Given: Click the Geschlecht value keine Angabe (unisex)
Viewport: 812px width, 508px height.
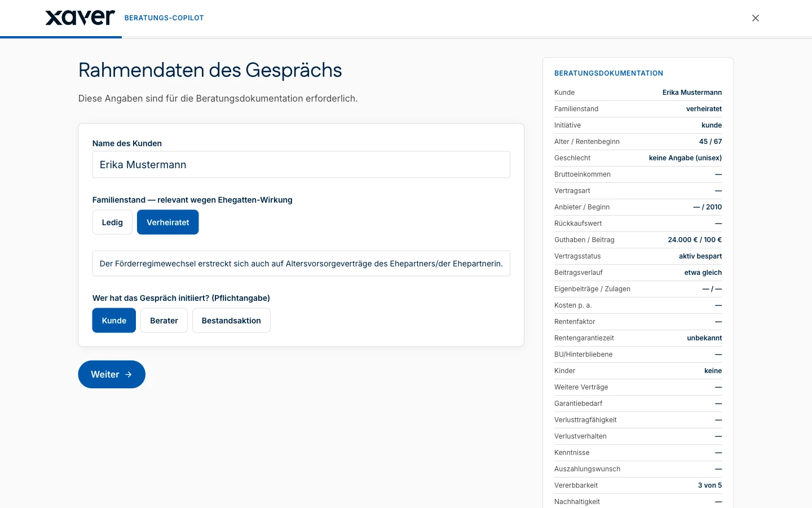Looking at the screenshot, I should pyautogui.click(x=685, y=158).
